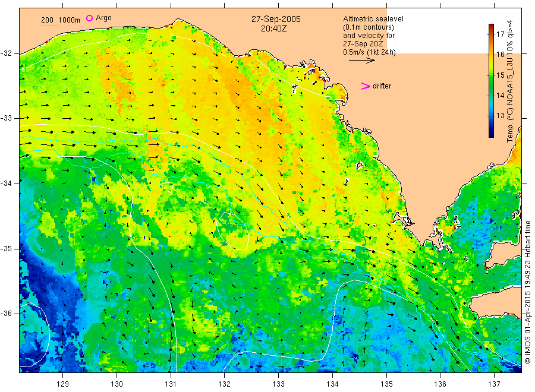Click longitude axis label '132'
Image resolution: width=535 pixels, height=392 pixels.
(x=225, y=384)
